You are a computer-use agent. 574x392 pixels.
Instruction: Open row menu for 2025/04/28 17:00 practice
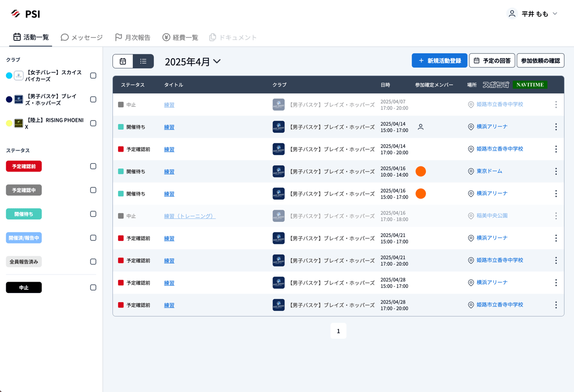point(556,305)
